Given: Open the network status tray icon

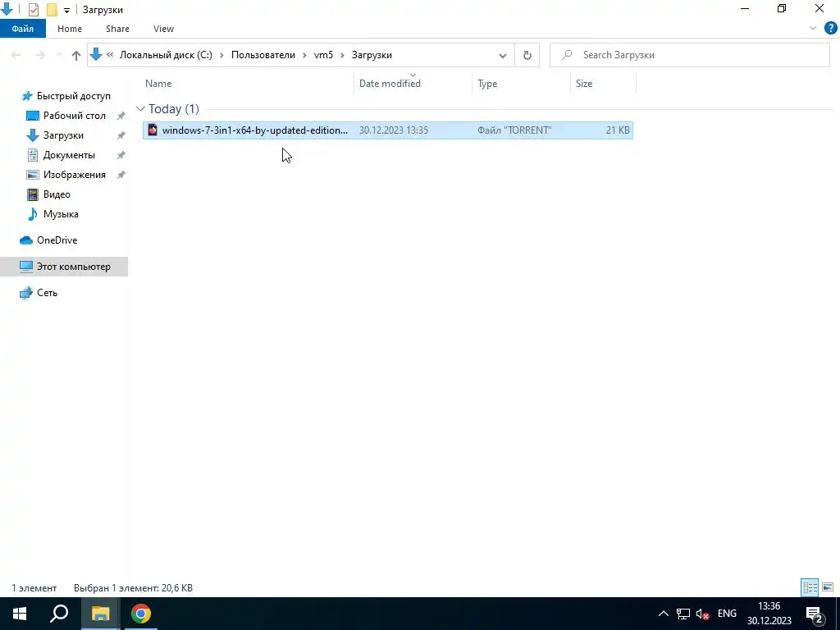Looking at the screenshot, I should [683, 614].
